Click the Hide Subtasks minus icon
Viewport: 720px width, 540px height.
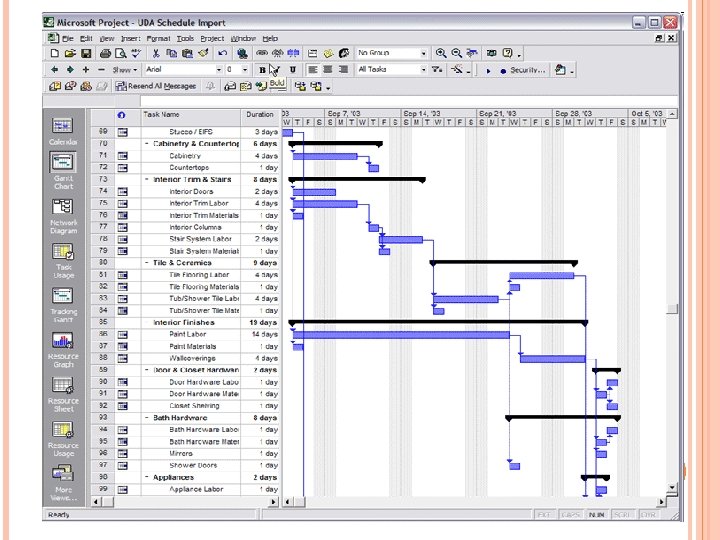(x=101, y=70)
